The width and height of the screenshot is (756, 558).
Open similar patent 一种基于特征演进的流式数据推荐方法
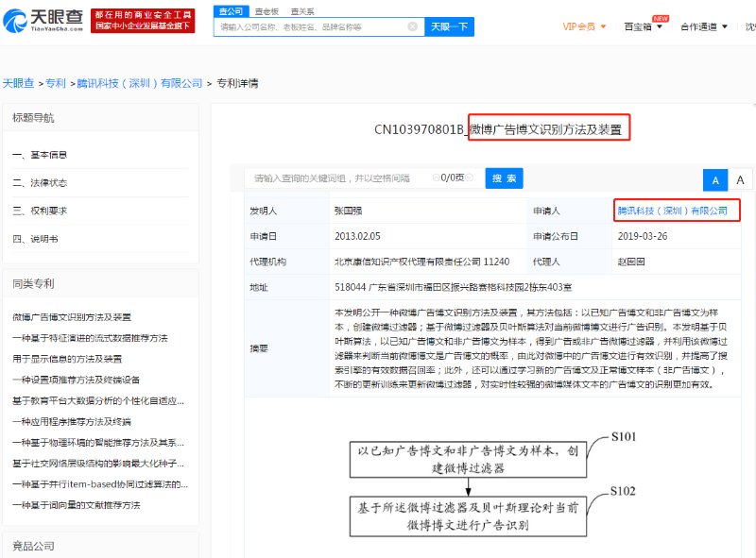click(x=90, y=338)
